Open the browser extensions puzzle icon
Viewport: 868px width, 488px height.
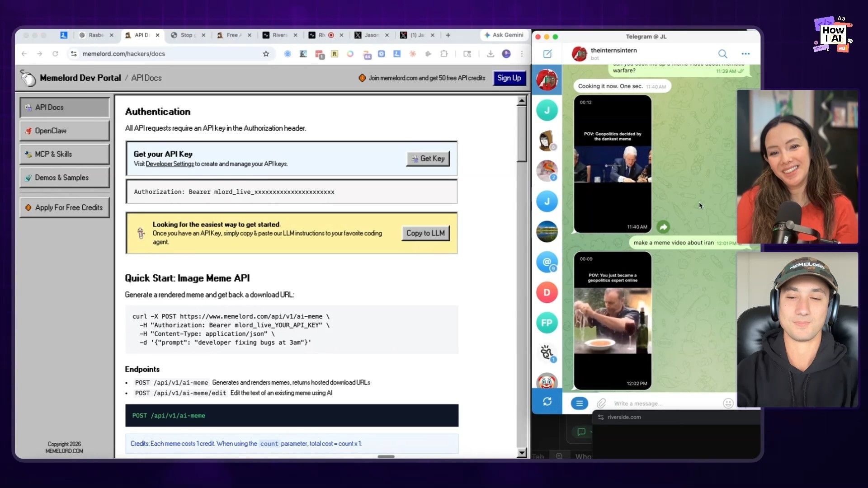pos(444,54)
